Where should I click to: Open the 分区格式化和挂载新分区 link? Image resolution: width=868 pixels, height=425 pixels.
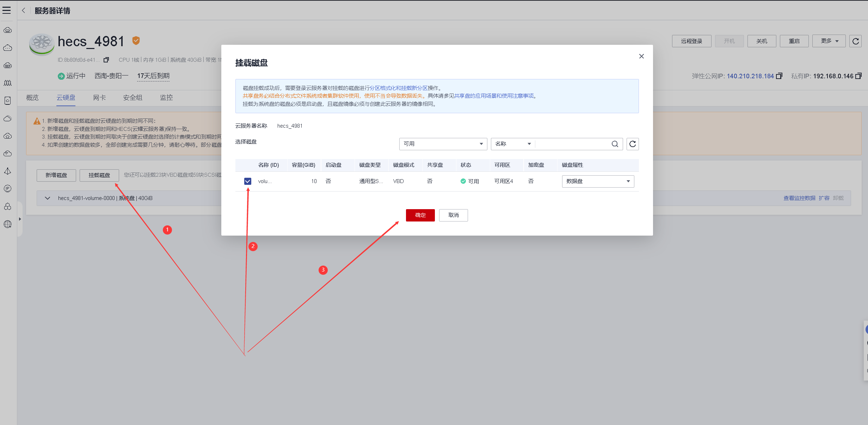[x=398, y=88]
